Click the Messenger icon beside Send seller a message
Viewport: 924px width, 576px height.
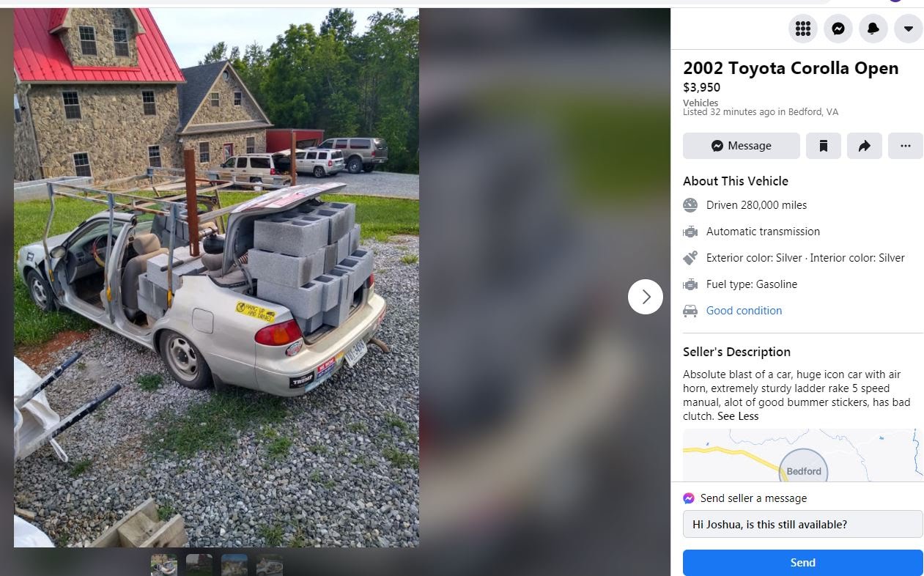[689, 498]
